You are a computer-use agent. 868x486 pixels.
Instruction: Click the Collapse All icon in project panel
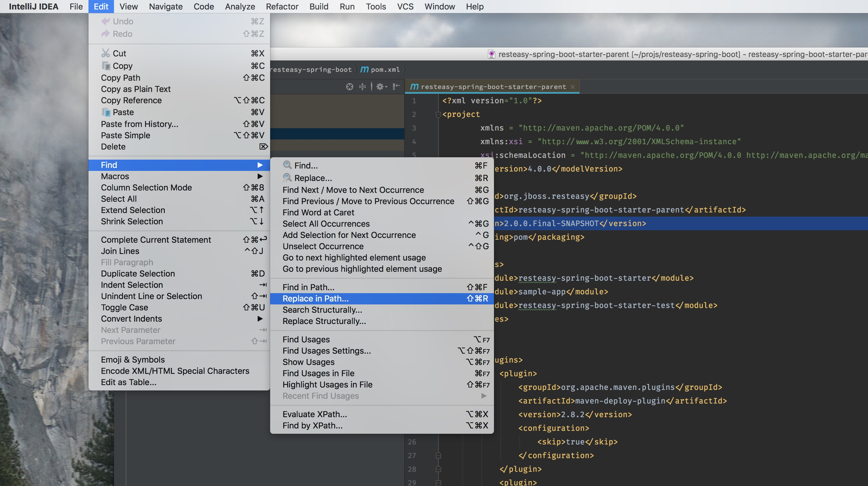click(x=362, y=87)
